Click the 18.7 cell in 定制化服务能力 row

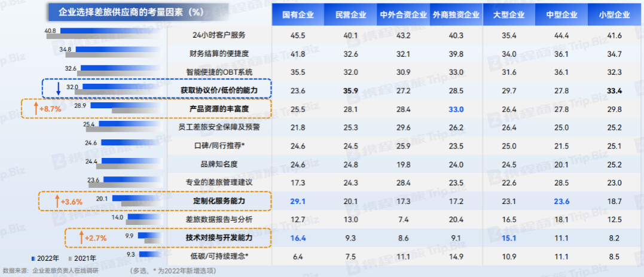pyautogui.click(x=615, y=201)
